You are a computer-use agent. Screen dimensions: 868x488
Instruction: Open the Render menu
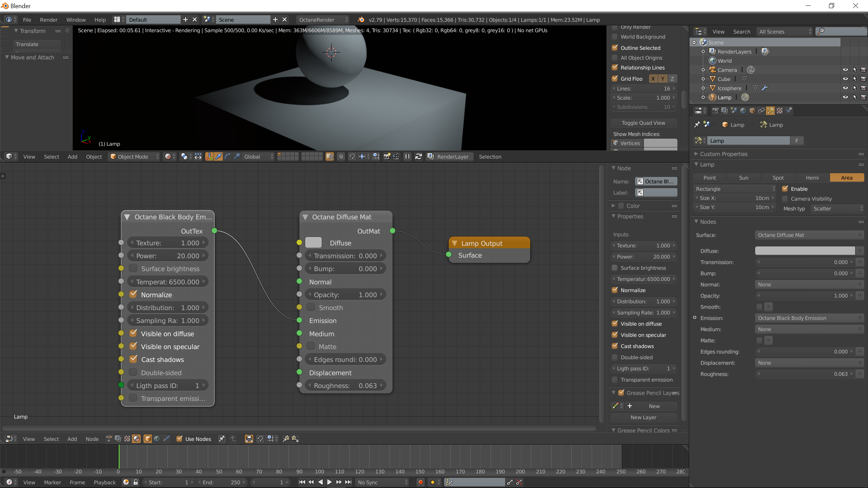[48, 20]
